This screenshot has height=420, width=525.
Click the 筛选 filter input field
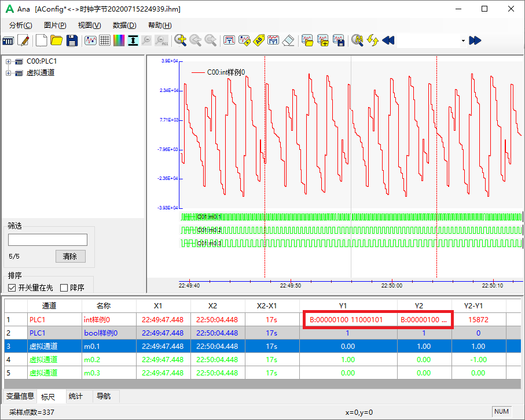(x=47, y=240)
